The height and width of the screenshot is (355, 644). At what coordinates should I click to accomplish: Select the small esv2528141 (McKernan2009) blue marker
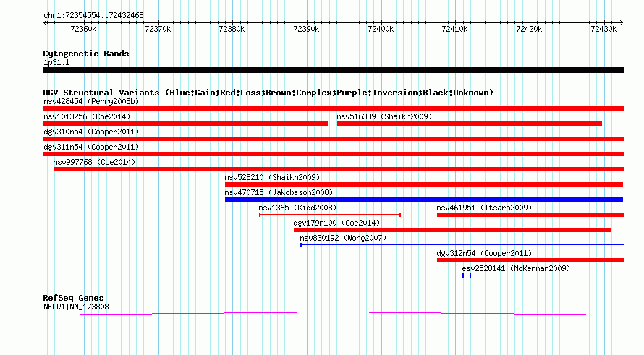pyautogui.click(x=467, y=275)
